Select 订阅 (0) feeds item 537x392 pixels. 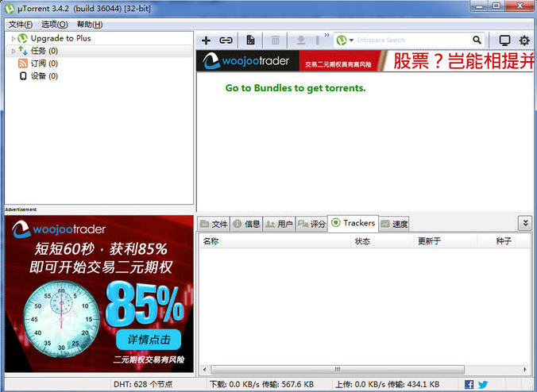click(x=44, y=63)
